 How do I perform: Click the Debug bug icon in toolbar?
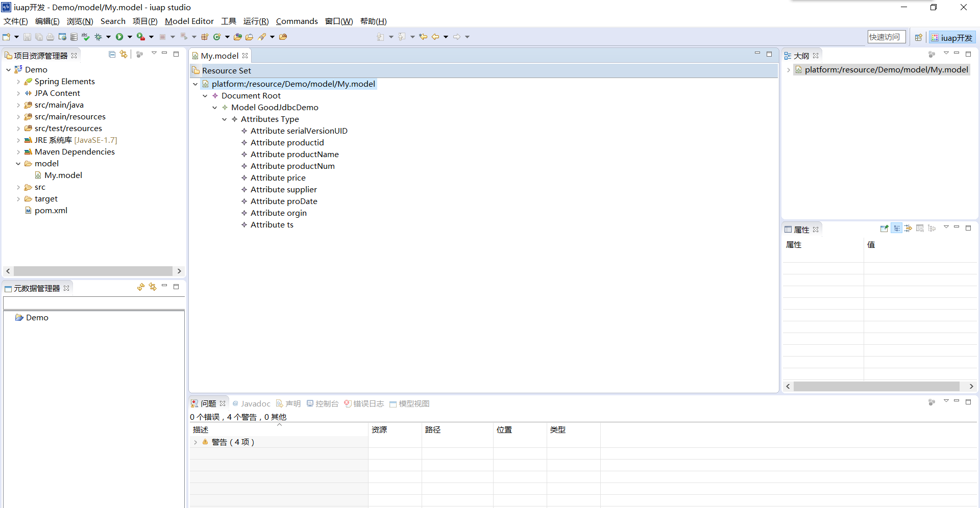pos(99,37)
